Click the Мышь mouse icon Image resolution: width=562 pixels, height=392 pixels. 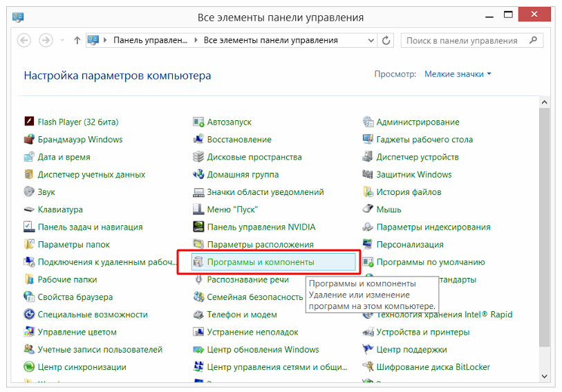pos(368,209)
